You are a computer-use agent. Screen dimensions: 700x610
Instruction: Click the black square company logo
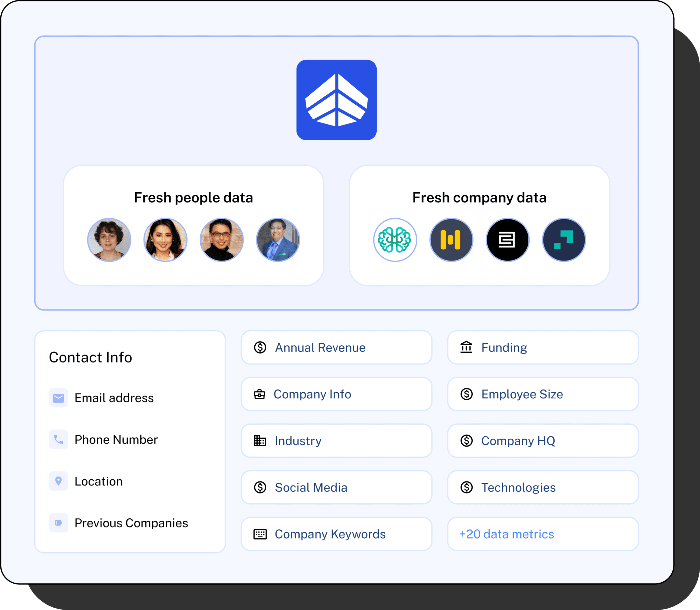pos(507,240)
